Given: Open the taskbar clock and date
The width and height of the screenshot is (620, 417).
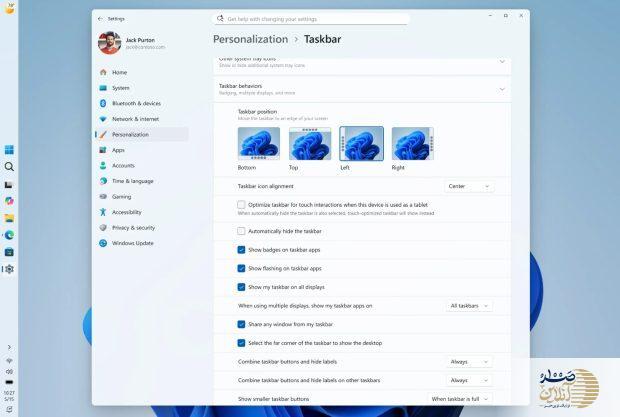Looking at the screenshot, I should coord(9,396).
